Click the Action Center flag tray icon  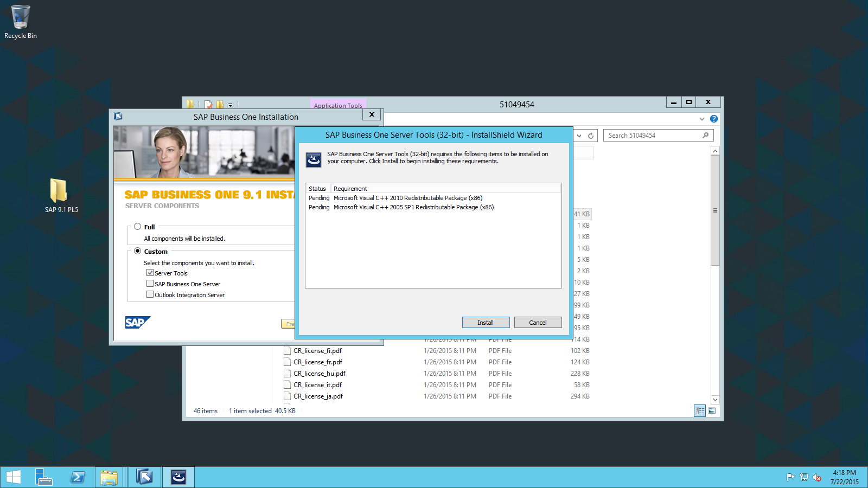(x=790, y=477)
